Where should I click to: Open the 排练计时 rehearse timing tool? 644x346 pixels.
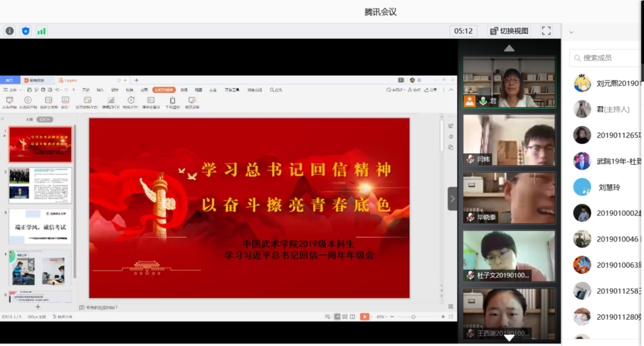(x=131, y=100)
